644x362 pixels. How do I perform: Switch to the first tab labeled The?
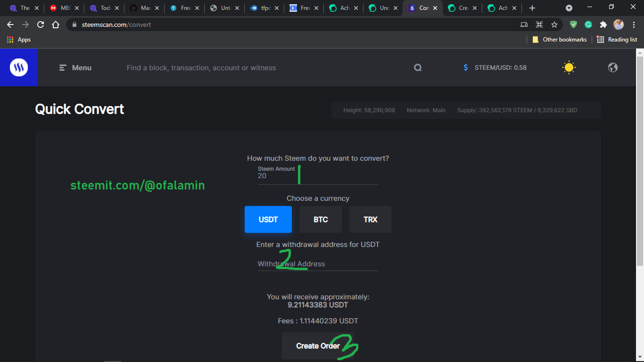[x=25, y=8]
